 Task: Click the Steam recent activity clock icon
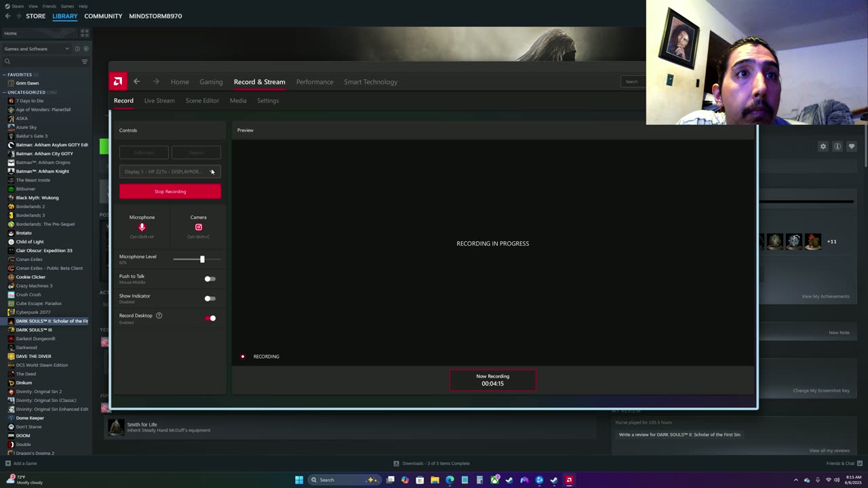pyautogui.click(x=77, y=49)
